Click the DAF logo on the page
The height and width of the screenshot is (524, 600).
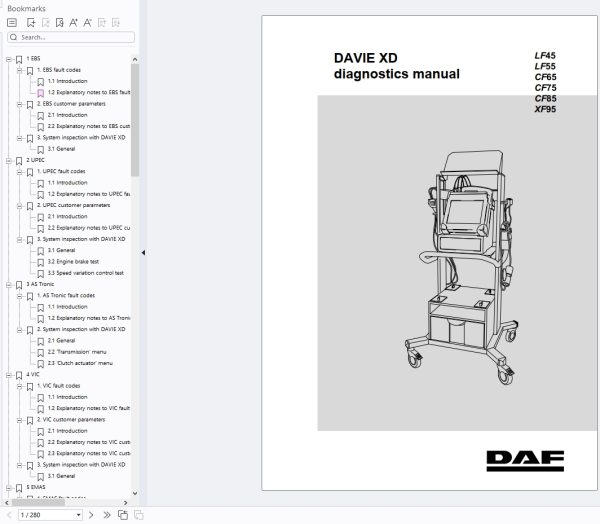[525, 461]
